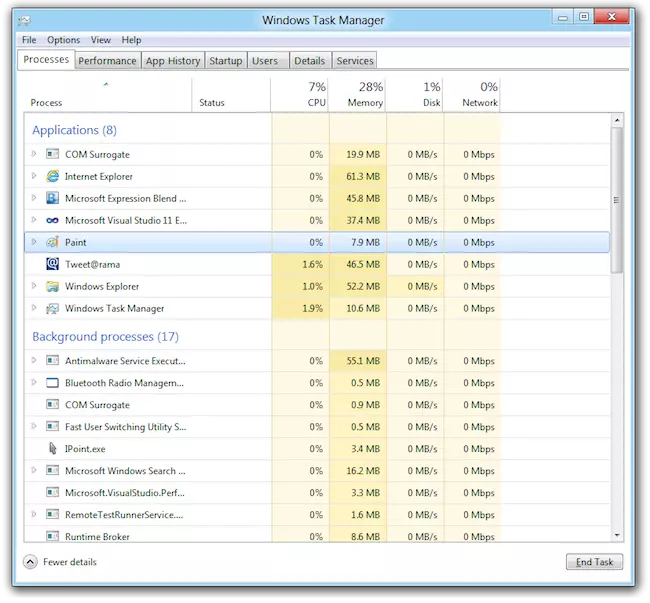Click the 1.9% CPU value
Screen dimensions: 650x603
click(312, 308)
